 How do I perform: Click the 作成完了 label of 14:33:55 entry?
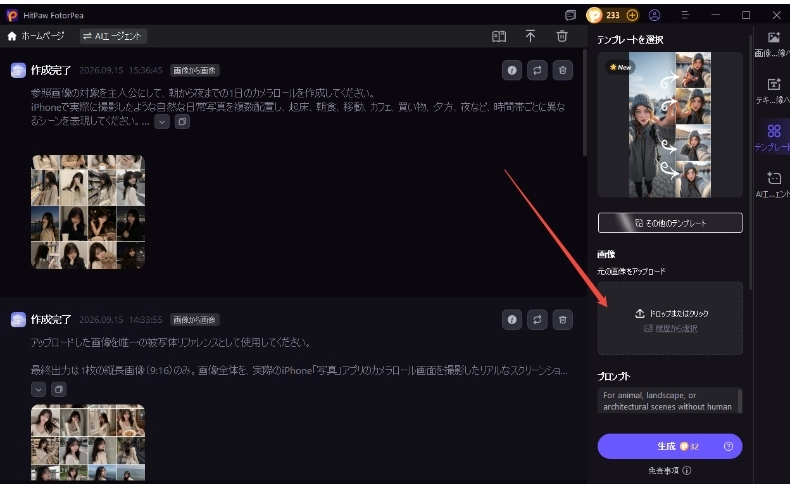click(51, 320)
